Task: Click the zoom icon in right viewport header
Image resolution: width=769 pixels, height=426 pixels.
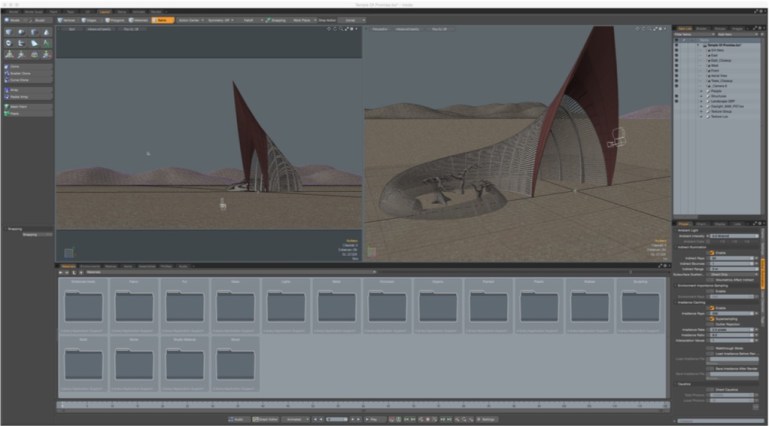Action: tap(649, 29)
